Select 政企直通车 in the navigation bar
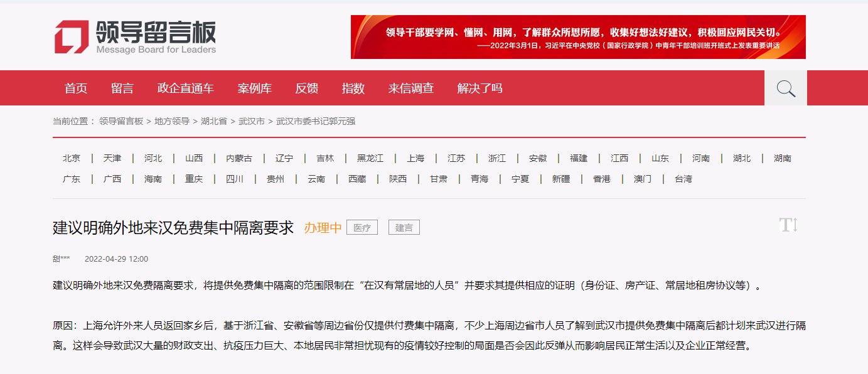Image resolution: width=868 pixels, height=374 pixels. tap(186, 88)
